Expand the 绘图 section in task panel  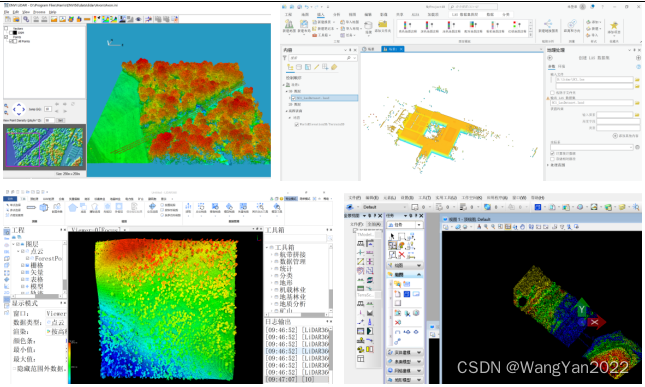pos(405,265)
